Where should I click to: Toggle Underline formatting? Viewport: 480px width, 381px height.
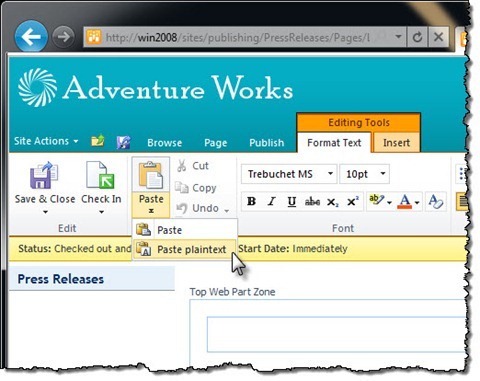(292, 201)
